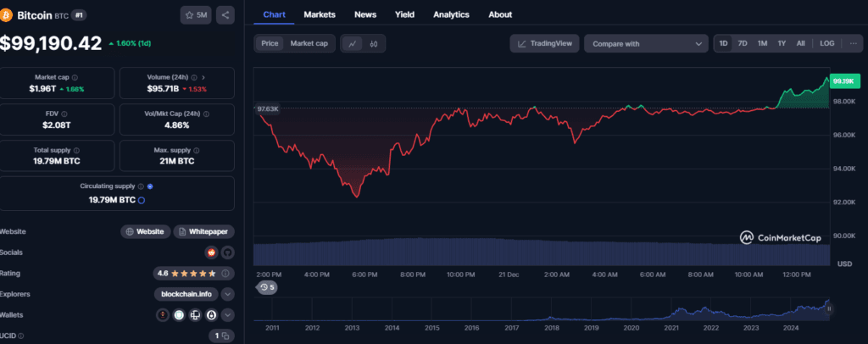Set chart range to 1M
The image size is (868, 344).
(x=762, y=43)
